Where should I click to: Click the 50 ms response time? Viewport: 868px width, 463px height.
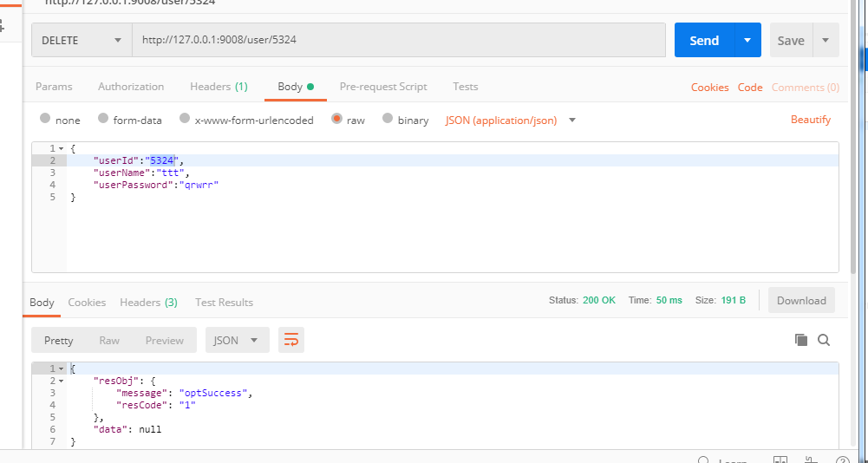click(669, 300)
